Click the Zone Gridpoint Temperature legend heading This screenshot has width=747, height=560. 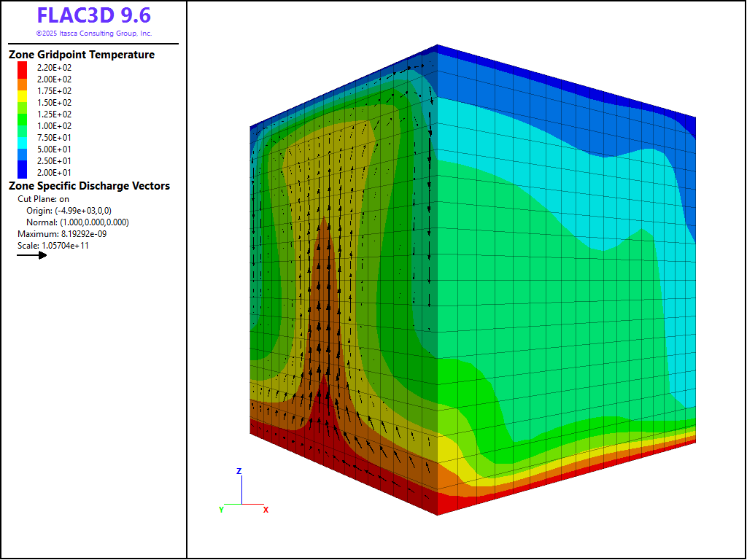click(82, 55)
